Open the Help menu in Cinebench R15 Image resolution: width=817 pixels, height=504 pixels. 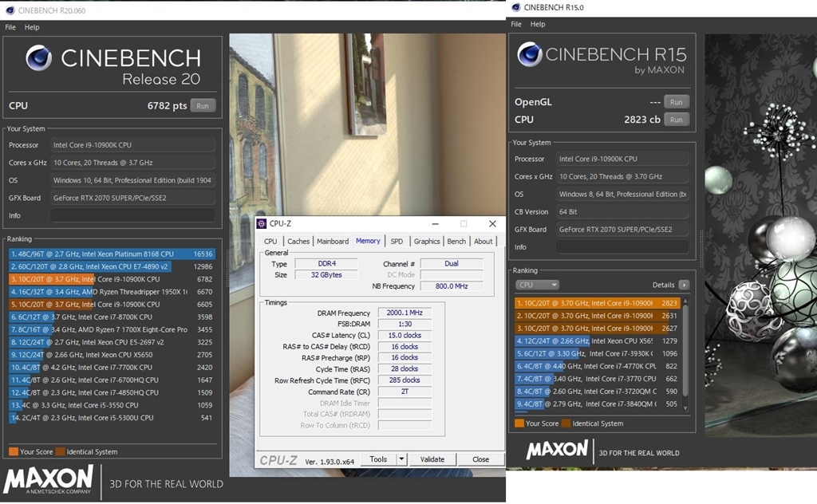[x=538, y=24]
